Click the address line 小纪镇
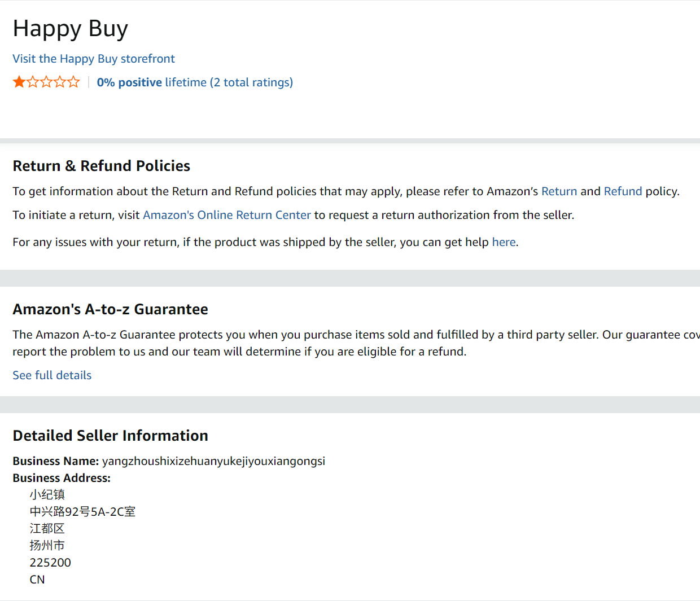The width and height of the screenshot is (700, 601). 47,495
